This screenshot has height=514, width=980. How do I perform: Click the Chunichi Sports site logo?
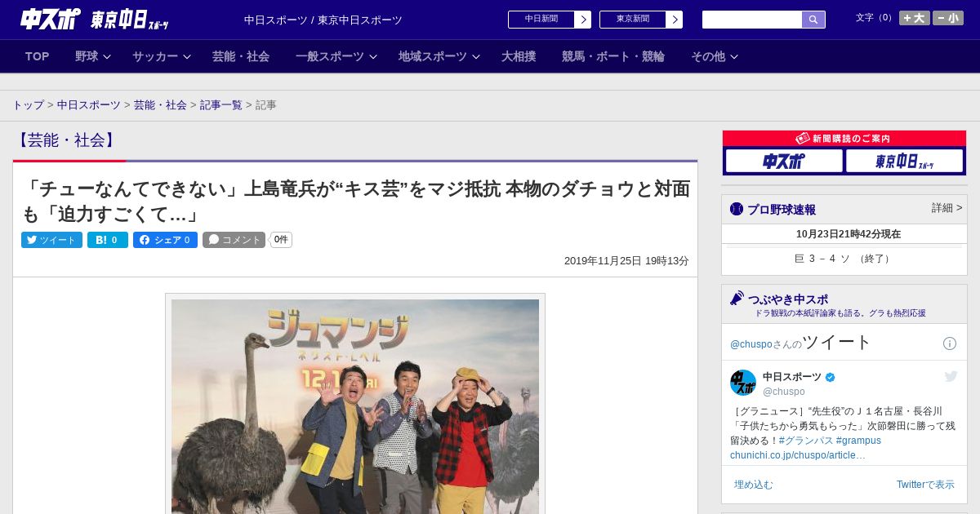coord(51,19)
